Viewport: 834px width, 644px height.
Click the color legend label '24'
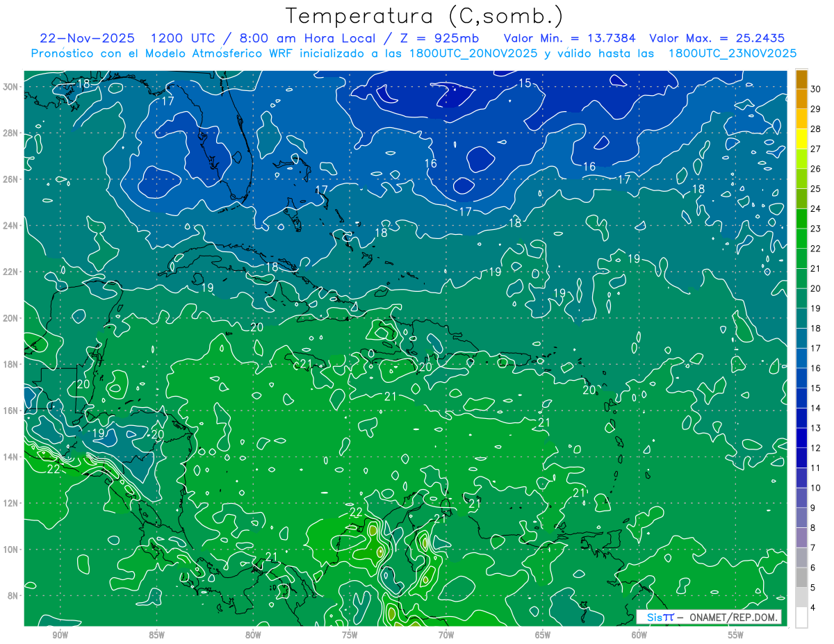point(816,209)
